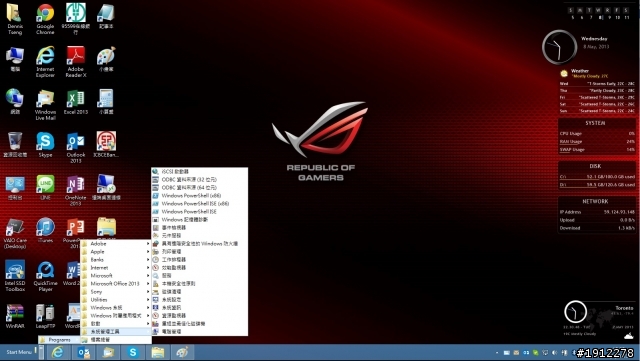Select 系統管理工具 menu folder

tap(116, 332)
